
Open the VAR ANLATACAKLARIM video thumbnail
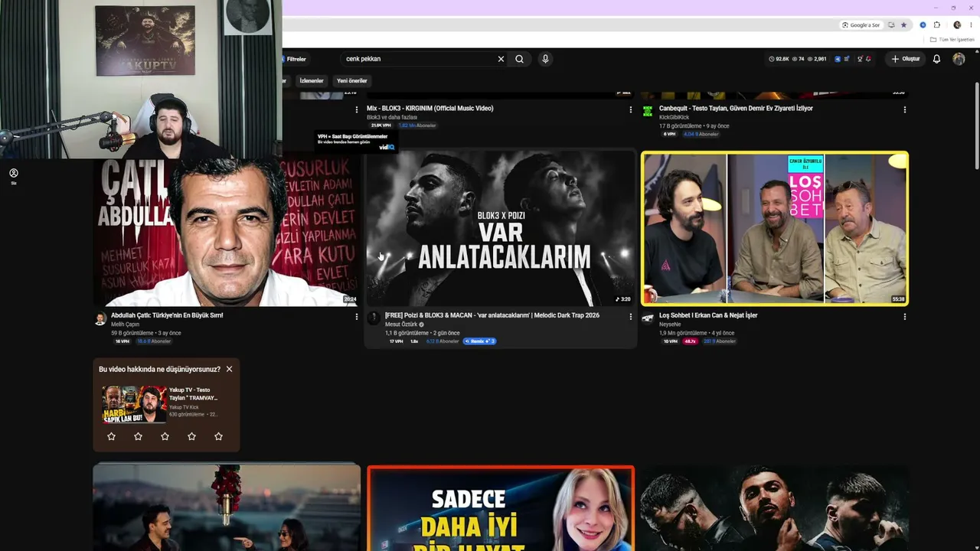[501, 228]
